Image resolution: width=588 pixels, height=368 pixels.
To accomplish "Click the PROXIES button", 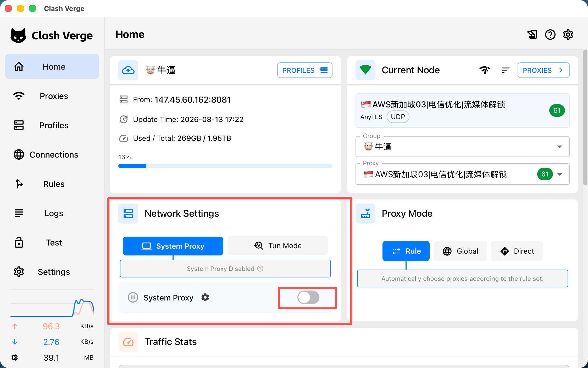I will (543, 70).
